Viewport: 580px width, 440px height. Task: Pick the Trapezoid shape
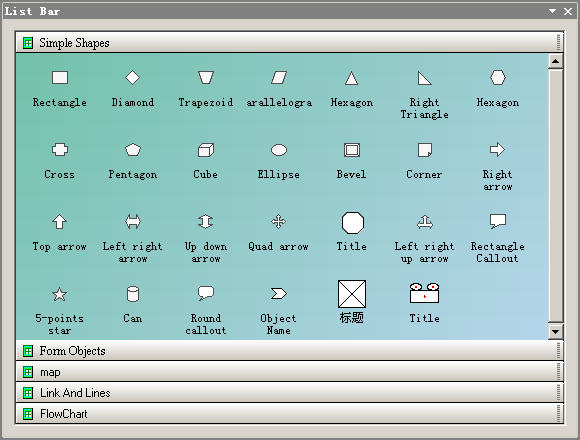pyautogui.click(x=206, y=78)
